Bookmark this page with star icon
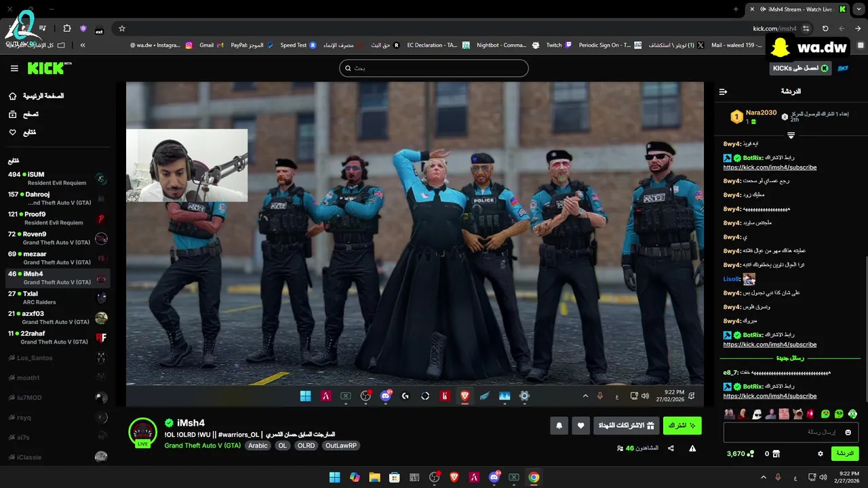Image resolution: width=868 pixels, height=488 pixels. point(122,28)
